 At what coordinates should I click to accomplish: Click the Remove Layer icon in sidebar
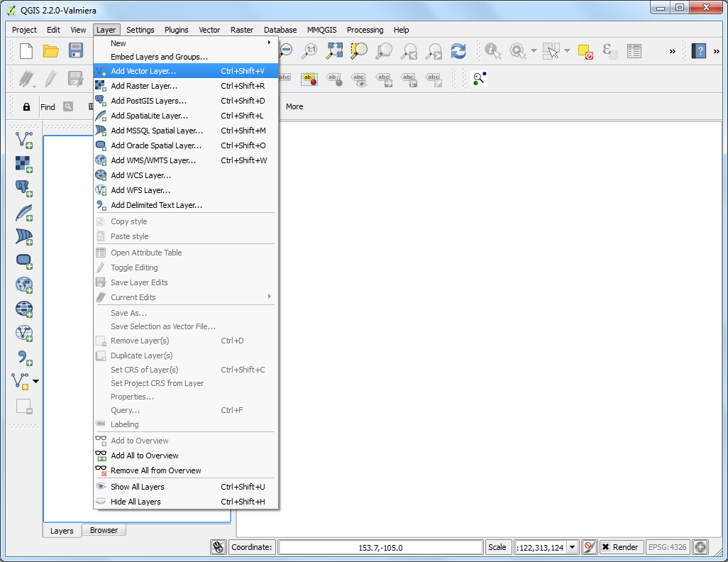click(23, 407)
